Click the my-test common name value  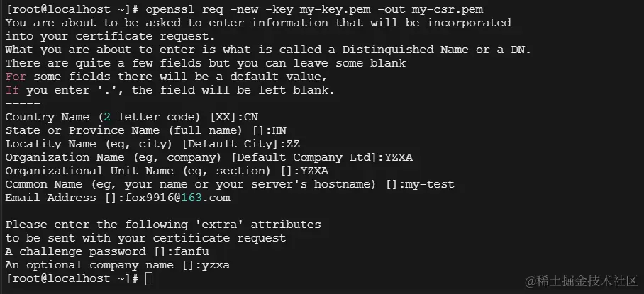(x=430, y=185)
